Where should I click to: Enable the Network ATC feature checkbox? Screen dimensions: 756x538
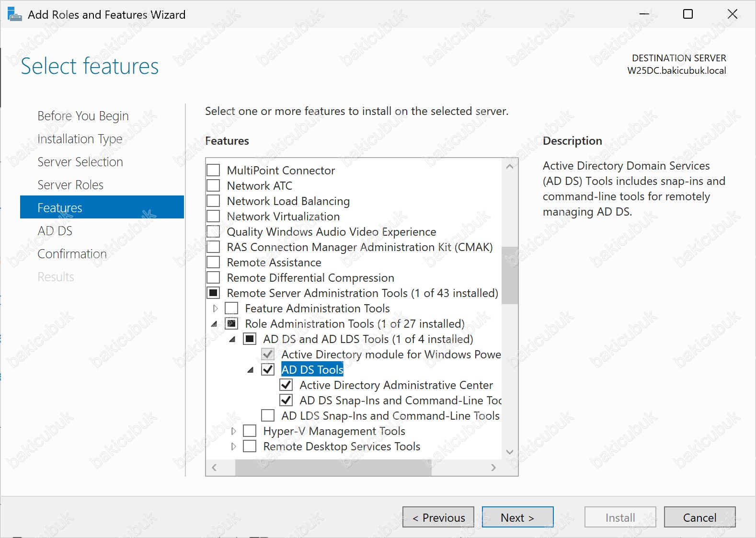pyautogui.click(x=213, y=185)
